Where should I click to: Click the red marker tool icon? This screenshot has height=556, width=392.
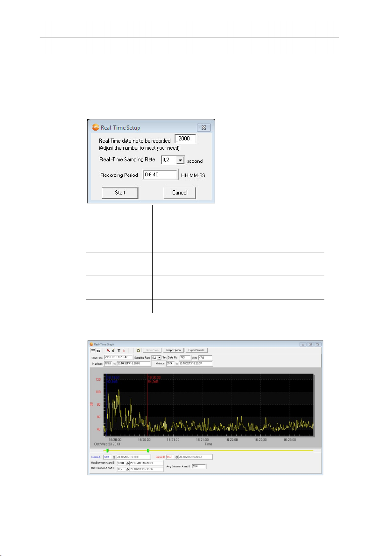pyautogui.click(x=124, y=350)
